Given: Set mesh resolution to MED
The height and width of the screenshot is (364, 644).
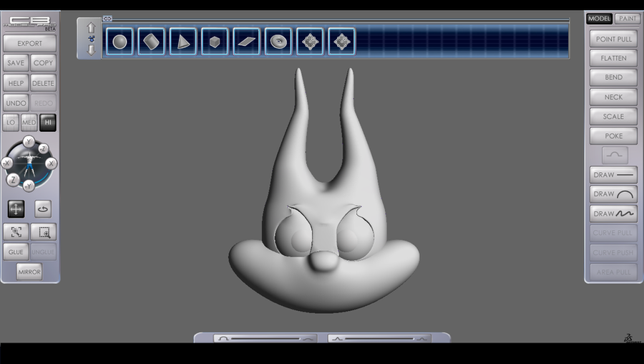Looking at the screenshot, I should point(29,123).
